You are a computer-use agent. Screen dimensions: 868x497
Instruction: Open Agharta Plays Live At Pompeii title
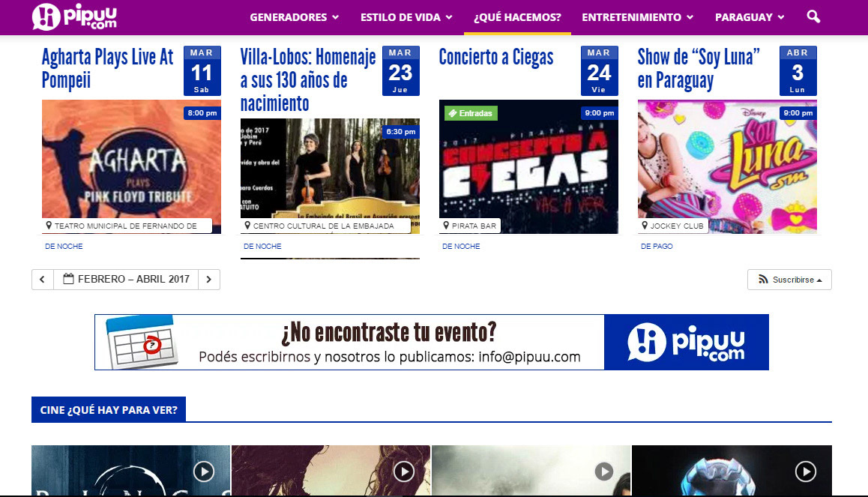108,69
